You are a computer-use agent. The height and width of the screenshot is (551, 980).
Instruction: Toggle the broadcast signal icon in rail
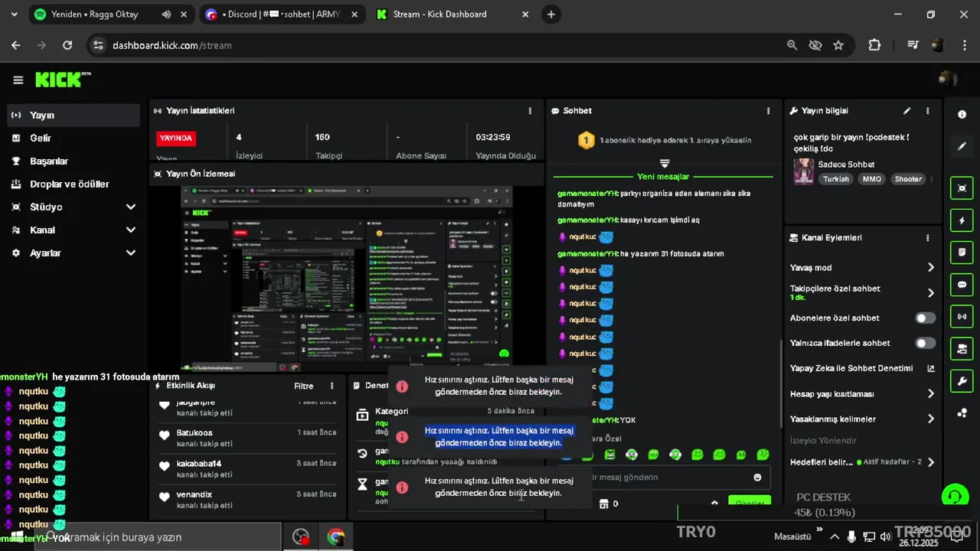(x=962, y=316)
